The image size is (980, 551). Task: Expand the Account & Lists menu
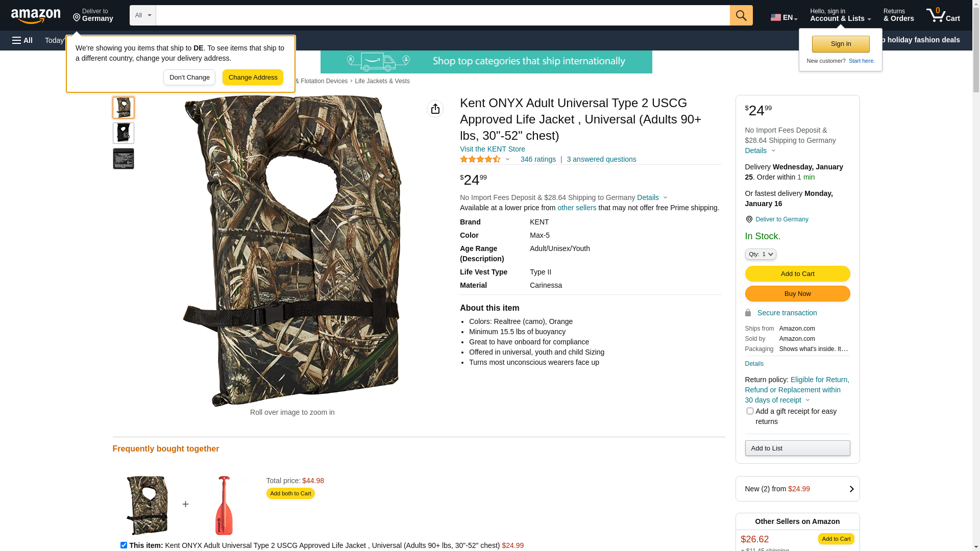tap(840, 15)
